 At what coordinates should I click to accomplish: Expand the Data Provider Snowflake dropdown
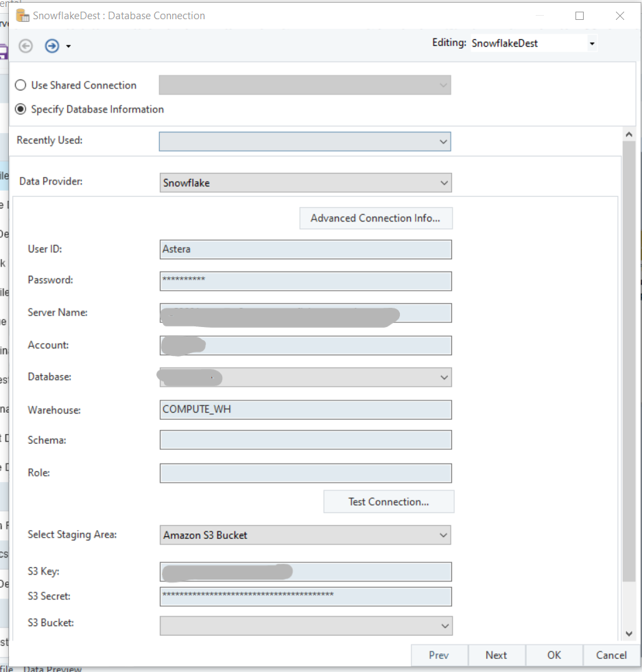click(x=444, y=183)
